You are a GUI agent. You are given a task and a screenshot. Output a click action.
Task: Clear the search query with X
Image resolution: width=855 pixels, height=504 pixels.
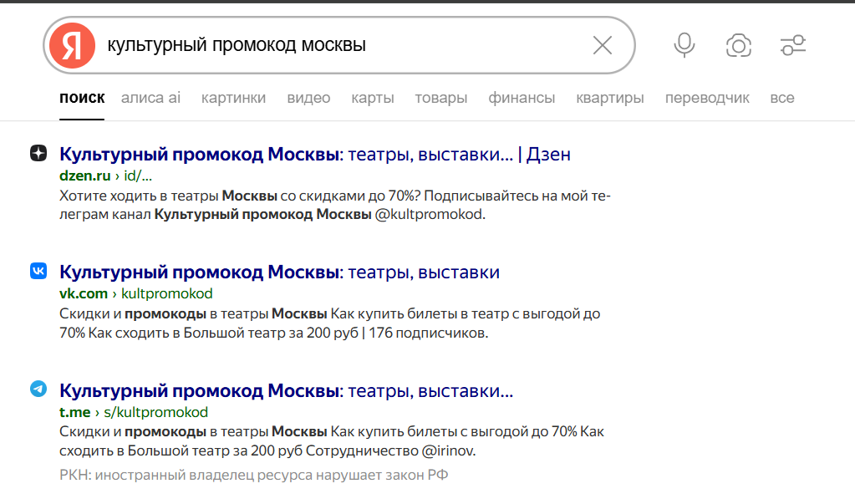click(603, 45)
